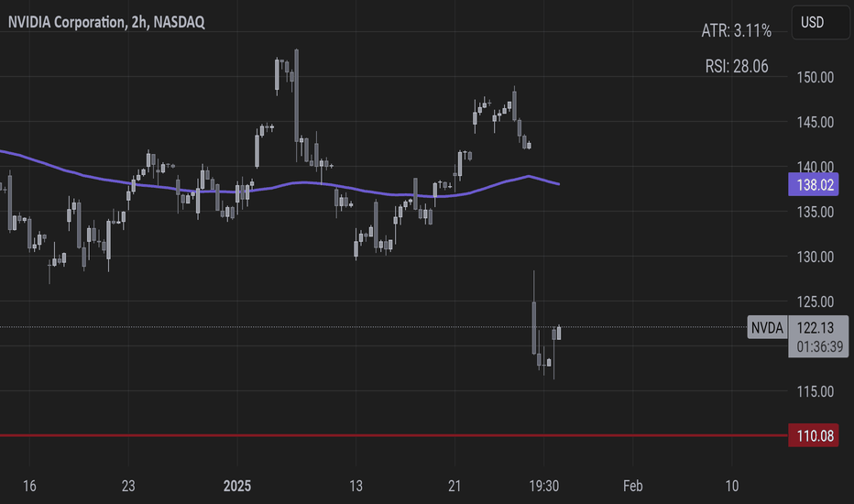Click the 115.00 price axis label

815,391
